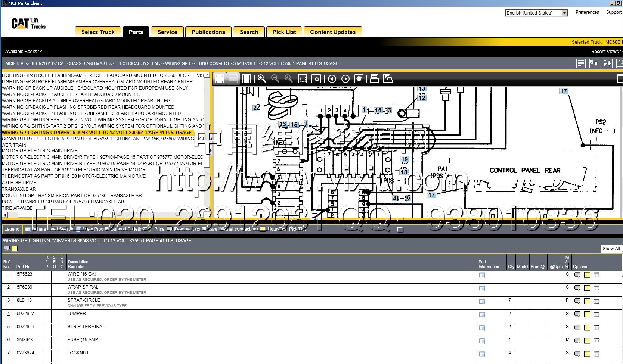Select the marquee zoom-to-area tool
Screen dimensions: 623x364
click(303, 79)
